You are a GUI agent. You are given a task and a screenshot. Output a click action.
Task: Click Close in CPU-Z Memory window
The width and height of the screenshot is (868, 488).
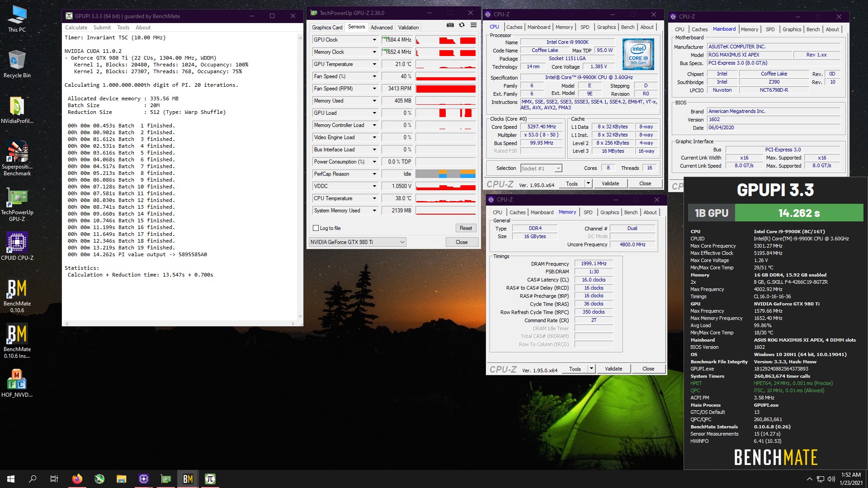pyautogui.click(x=648, y=369)
